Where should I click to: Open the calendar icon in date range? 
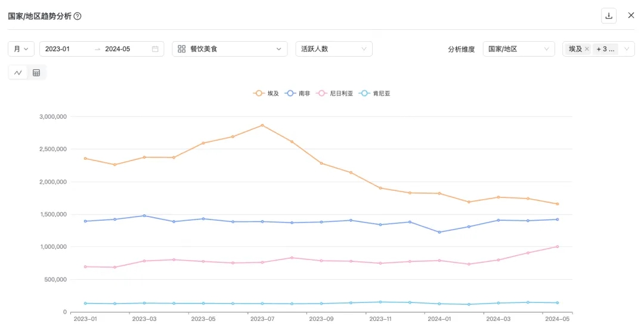point(155,49)
